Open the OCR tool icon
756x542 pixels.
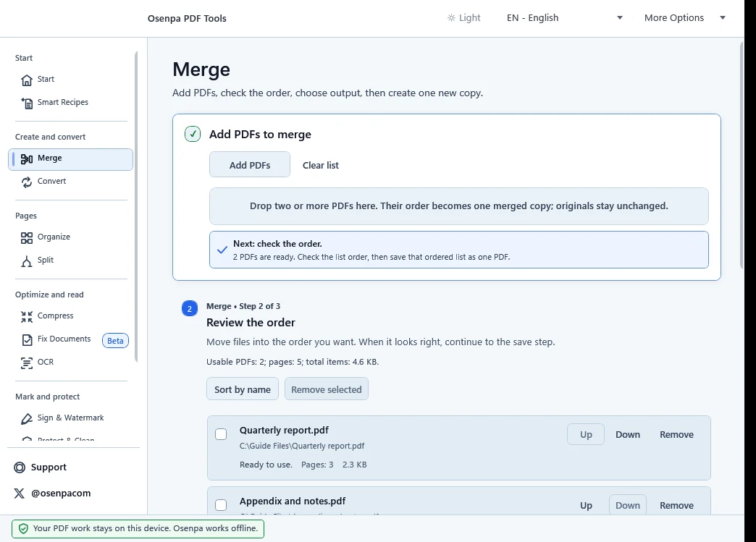[x=27, y=363]
